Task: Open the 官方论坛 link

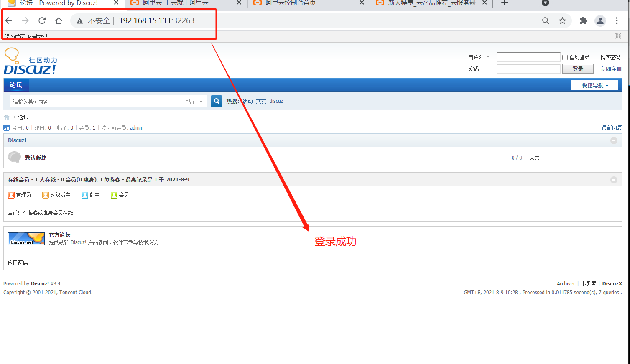Action: point(59,235)
